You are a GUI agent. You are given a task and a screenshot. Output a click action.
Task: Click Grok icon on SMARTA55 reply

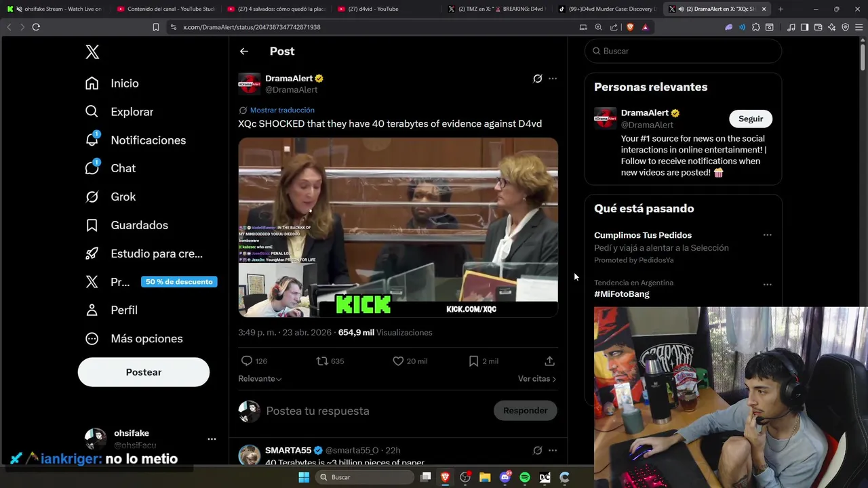pos(537,450)
